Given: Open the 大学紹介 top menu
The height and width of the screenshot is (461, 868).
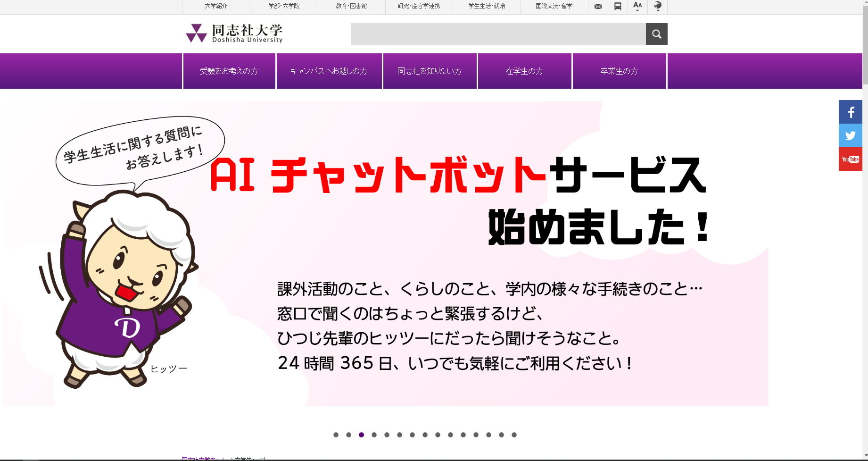Looking at the screenshot, I should click(216, 7).
